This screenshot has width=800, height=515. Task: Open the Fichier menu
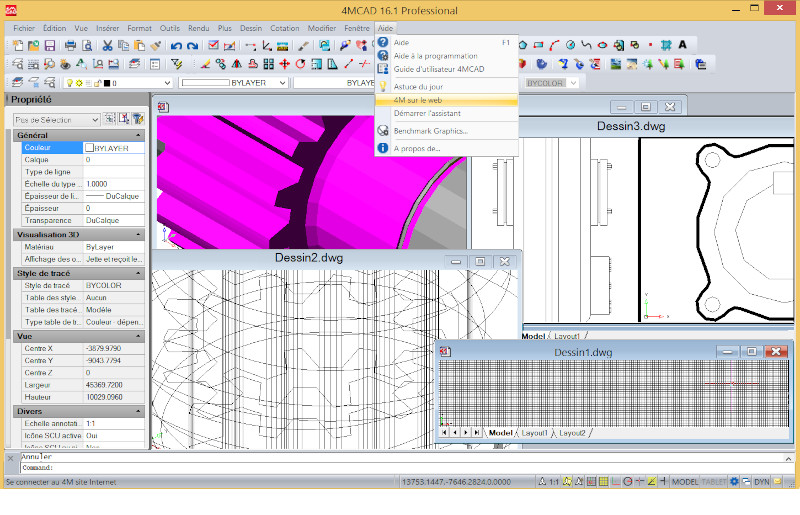pyautogui.click(x=24, y=28)
